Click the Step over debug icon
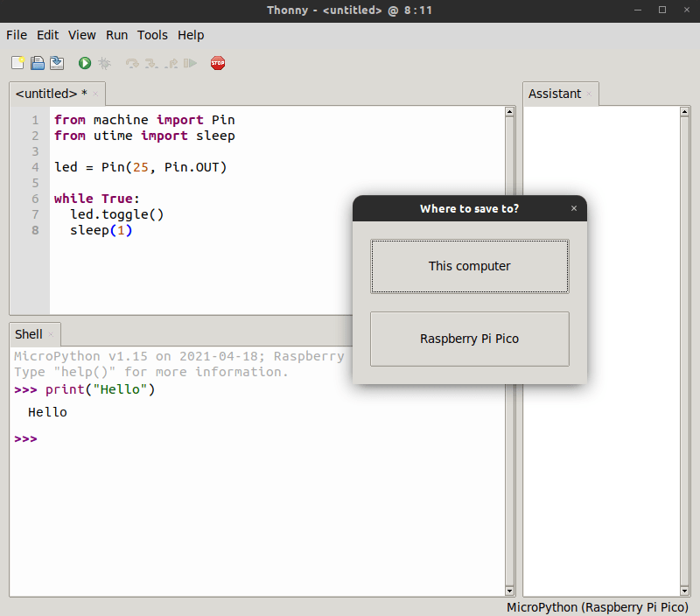Image resolution: width=700 pixels, height=616 pixels. click(x=132, y=63)
